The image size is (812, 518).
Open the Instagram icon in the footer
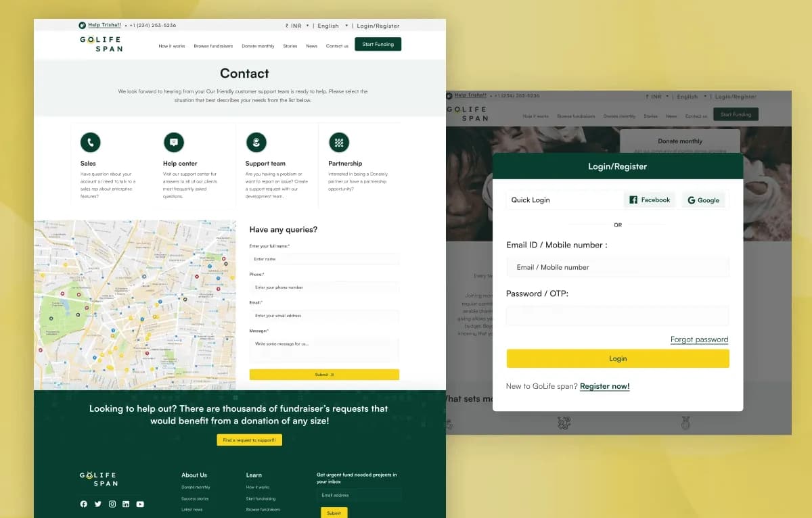tap(112, 504)
